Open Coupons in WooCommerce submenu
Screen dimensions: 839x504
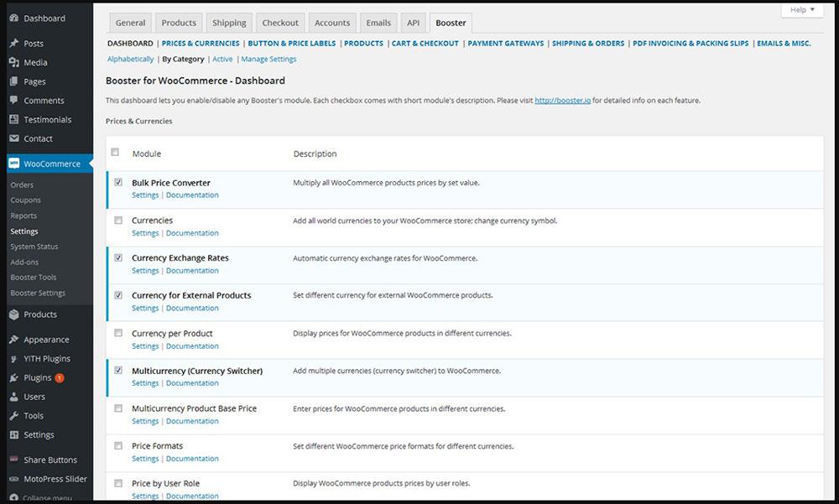[x=26, y=200]
